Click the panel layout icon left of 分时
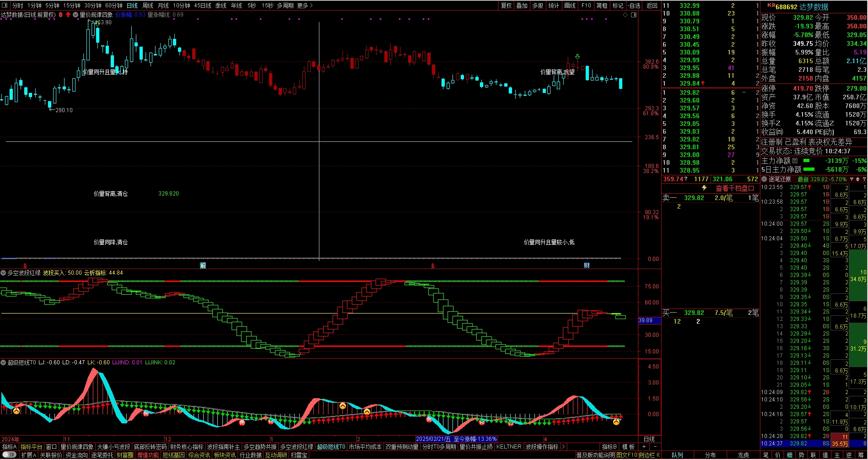 point(5,5)
